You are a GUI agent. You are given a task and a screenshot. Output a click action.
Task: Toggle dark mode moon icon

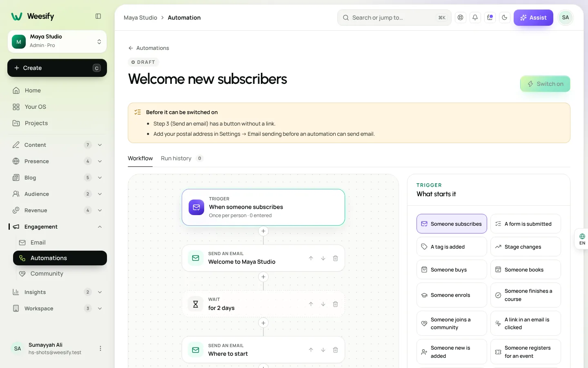(505, 18)
